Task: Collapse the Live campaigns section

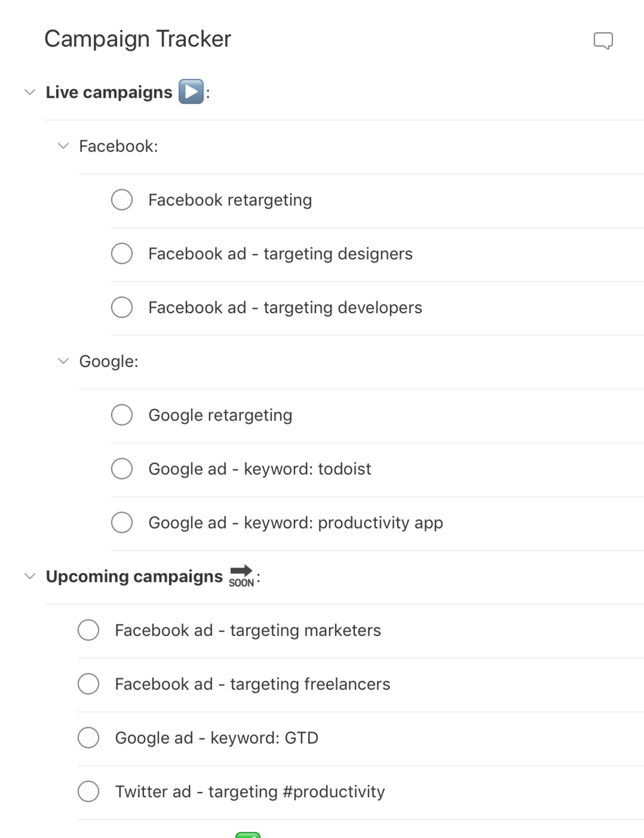Action: coord(30,92)
